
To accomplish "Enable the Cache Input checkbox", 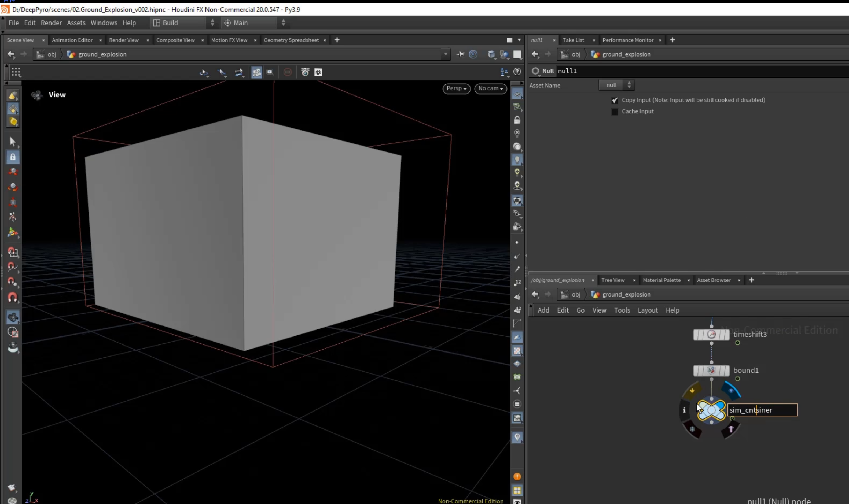I will 614,112.
